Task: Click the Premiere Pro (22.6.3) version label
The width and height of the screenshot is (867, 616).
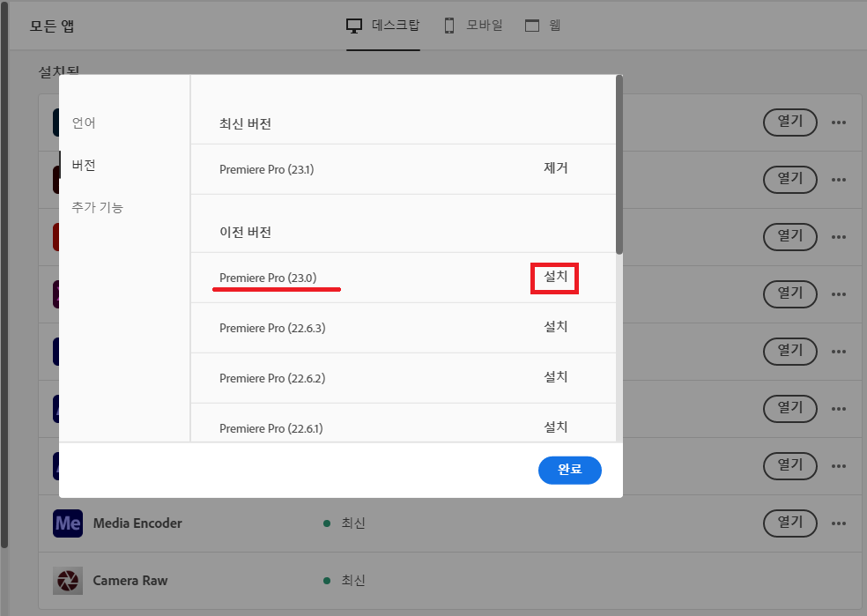Action: tap(272, 328)
